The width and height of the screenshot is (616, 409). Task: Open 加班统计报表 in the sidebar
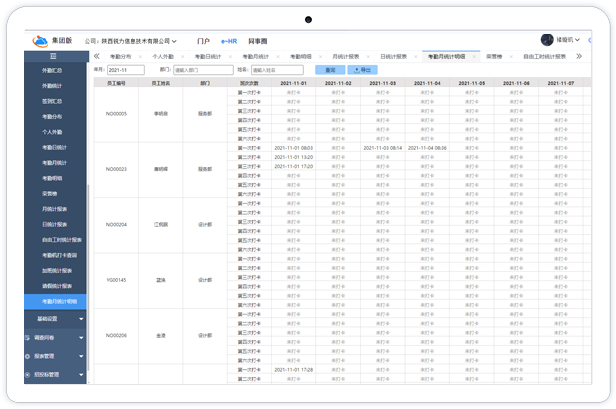tap(55, 271)
